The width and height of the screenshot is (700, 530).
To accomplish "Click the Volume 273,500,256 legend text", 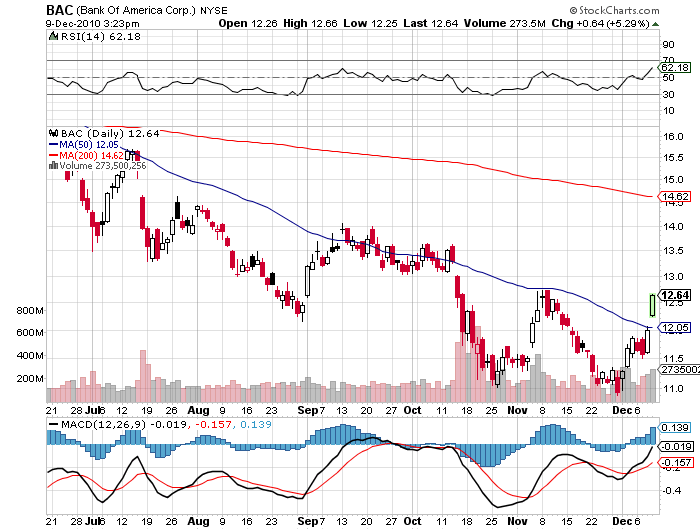I will 103,166.
